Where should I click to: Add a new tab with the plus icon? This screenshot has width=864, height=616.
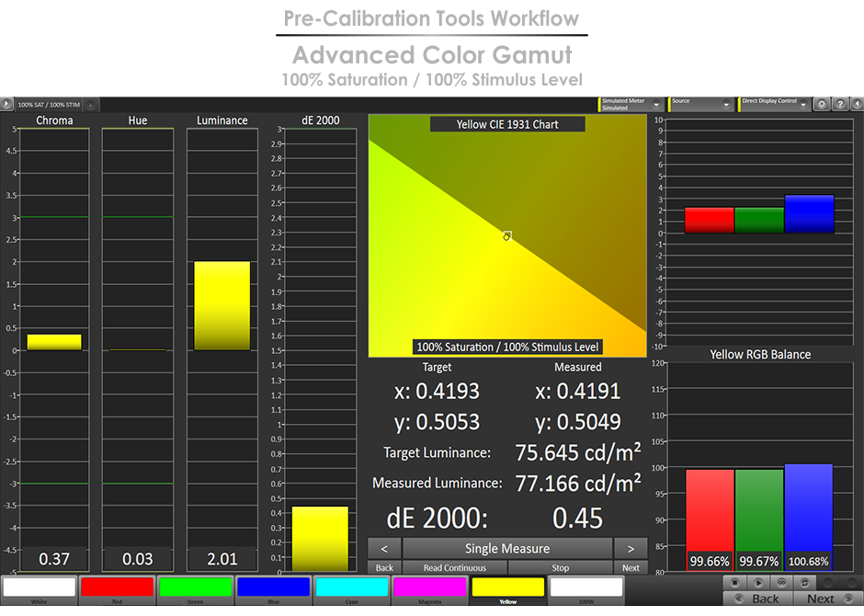click(91, 104)
